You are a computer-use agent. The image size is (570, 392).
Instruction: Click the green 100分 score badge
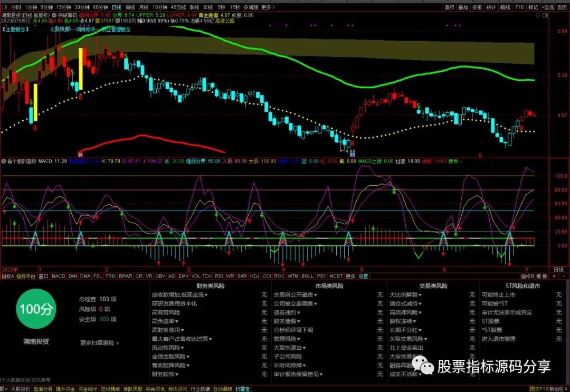click(x=36, y=309)
